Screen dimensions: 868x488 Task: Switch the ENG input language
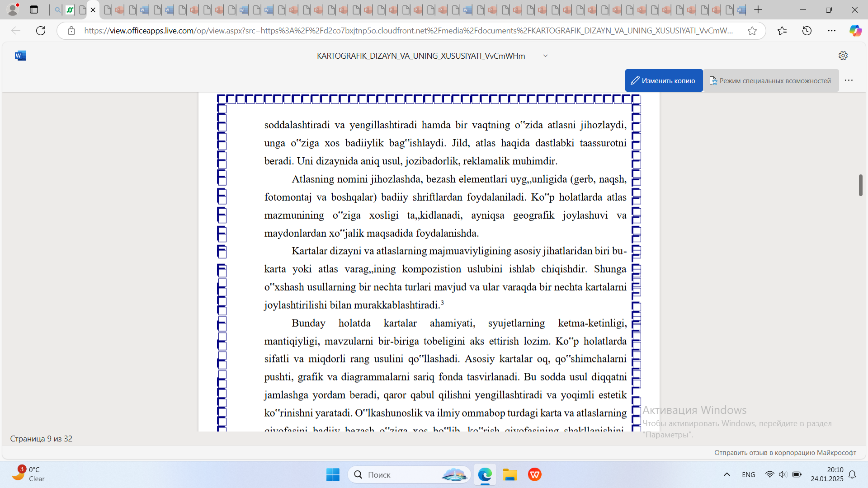point(749,474)
